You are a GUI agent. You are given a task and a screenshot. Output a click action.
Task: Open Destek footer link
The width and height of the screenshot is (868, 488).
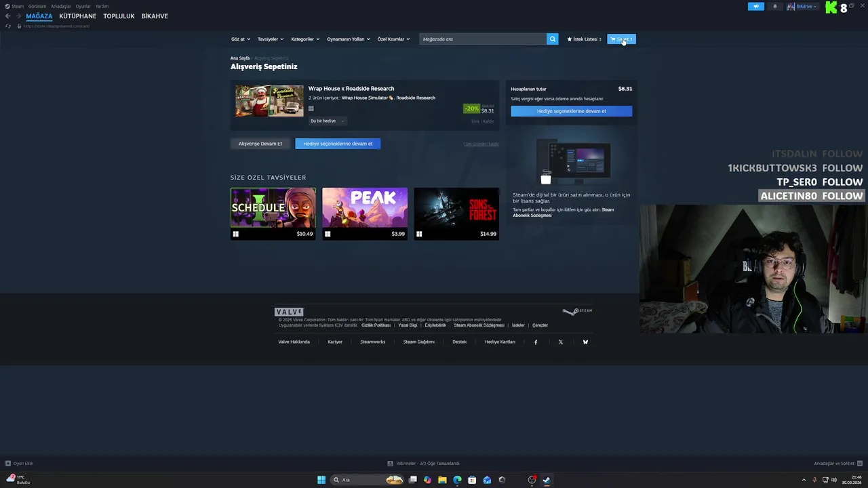tap(460, 342)
